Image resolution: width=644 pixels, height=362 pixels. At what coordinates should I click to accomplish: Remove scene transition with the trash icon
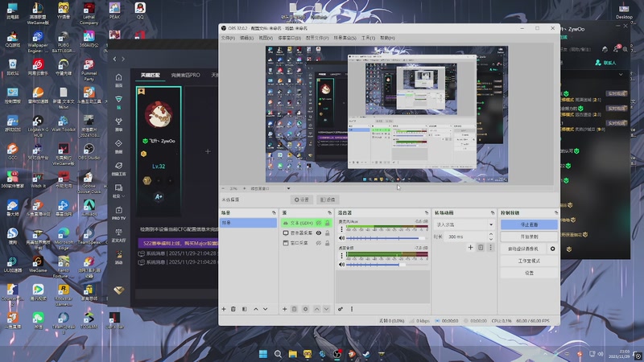(481, 247)
